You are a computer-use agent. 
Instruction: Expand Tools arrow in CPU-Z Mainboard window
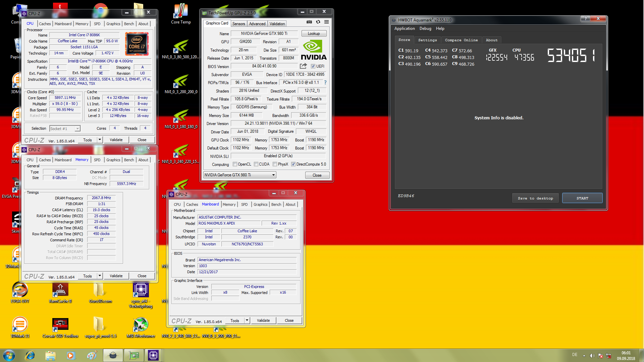pos(247,320)
